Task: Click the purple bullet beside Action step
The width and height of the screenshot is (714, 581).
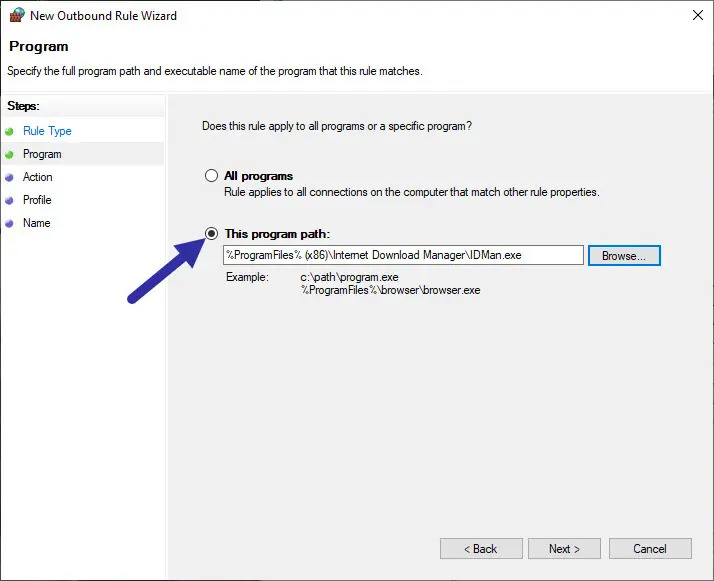Action: pyautogui.click(x=10, y=177)
